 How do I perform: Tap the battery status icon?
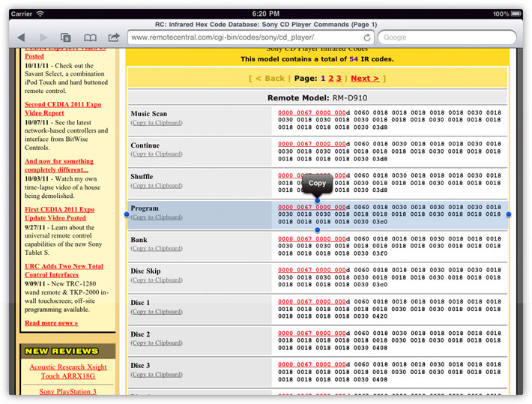click(x=516, y=13)
